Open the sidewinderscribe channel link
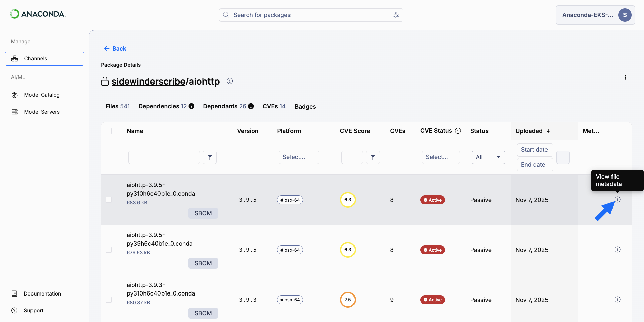The image size is (644, 322). click(148, 82)
